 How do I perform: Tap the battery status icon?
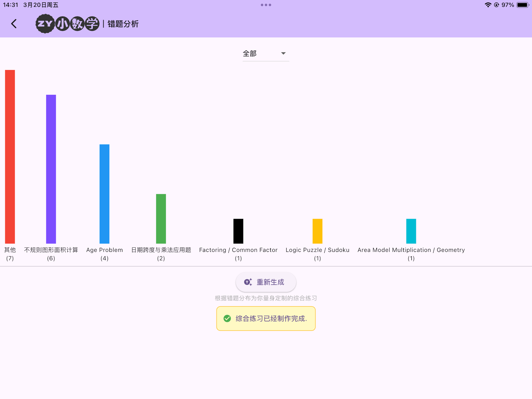click(x=523, y=5)
